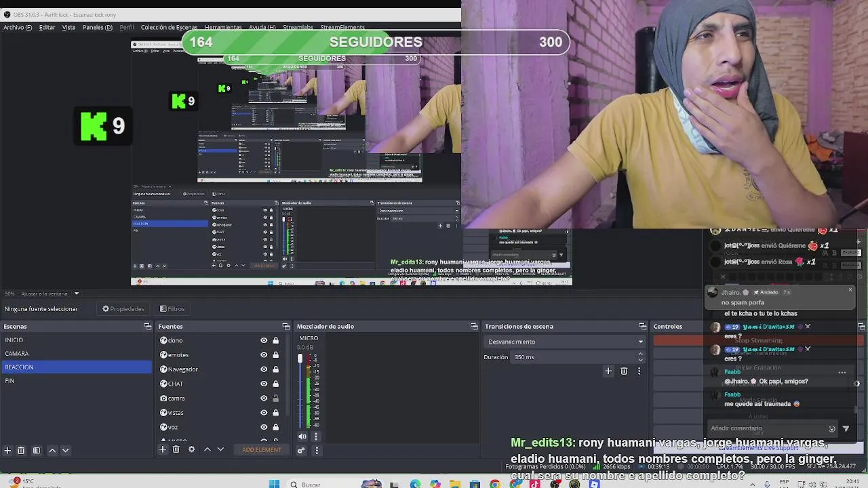
Task: Add a new scene with the plus icon
Action: pos(7,450)
